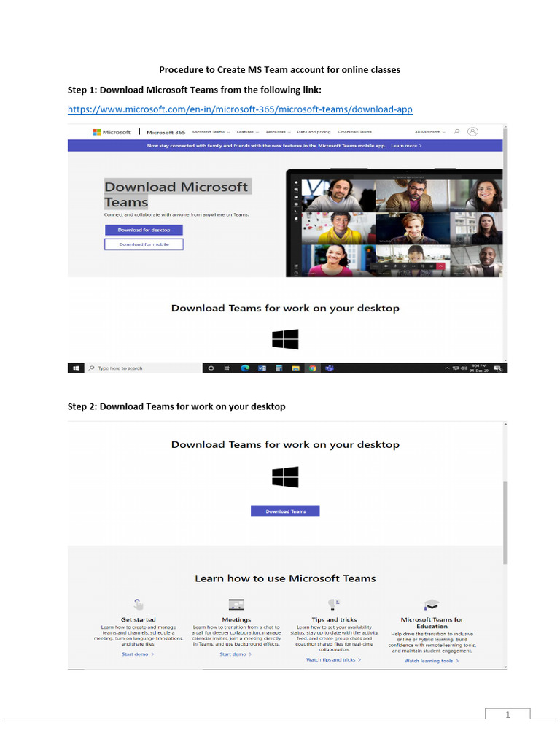Open Calculator icon on the taskbar
The height and width of the screenshot is (747, 560).
pyautogui.click(x=279, y=368)
